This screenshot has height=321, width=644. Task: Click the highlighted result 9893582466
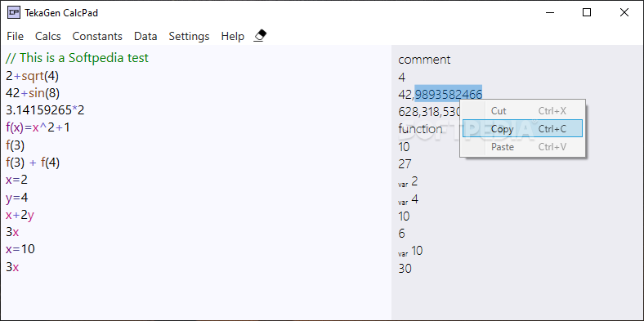449,95
